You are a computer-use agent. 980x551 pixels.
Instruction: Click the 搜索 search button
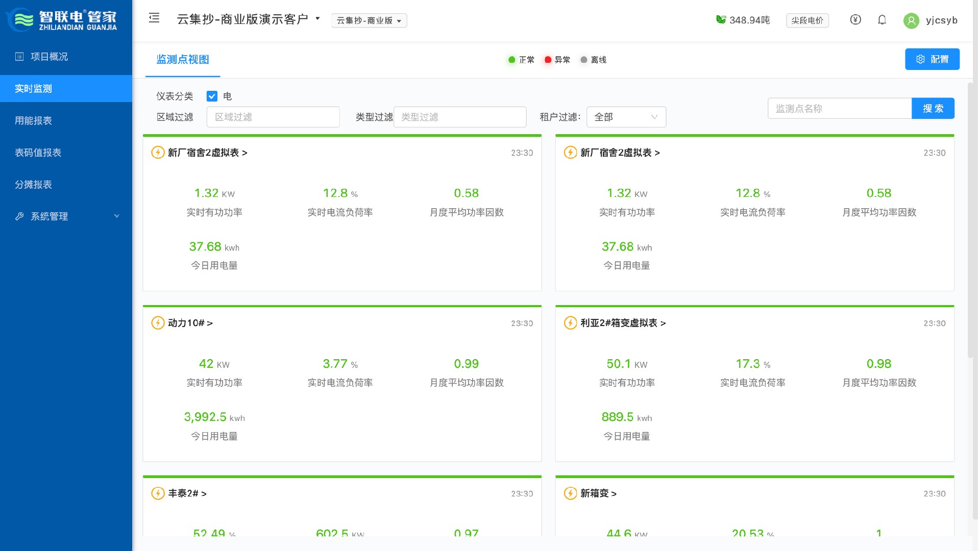(x=933, y=109)
